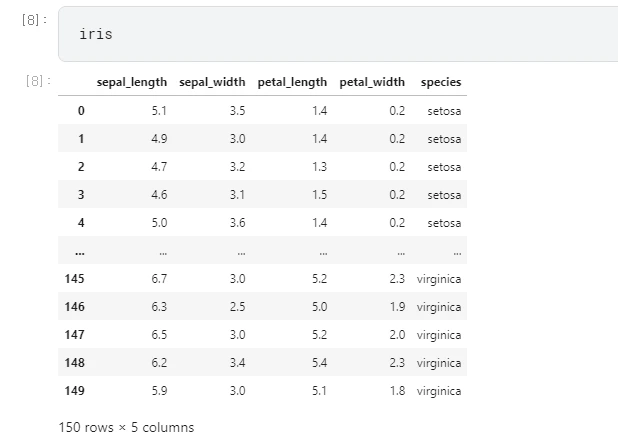The image size is (618, 444).
Task: Click the virginica species cell in row 147
Action: [439, 334]
